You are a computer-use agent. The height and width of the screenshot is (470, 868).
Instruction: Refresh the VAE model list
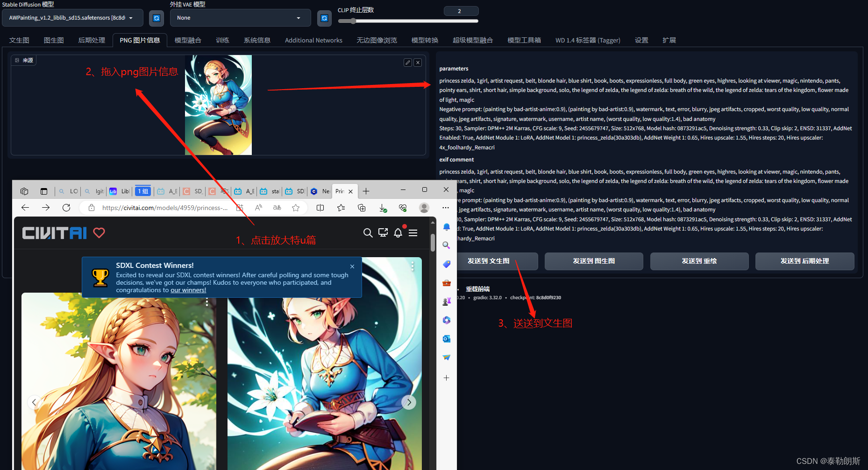324,18
